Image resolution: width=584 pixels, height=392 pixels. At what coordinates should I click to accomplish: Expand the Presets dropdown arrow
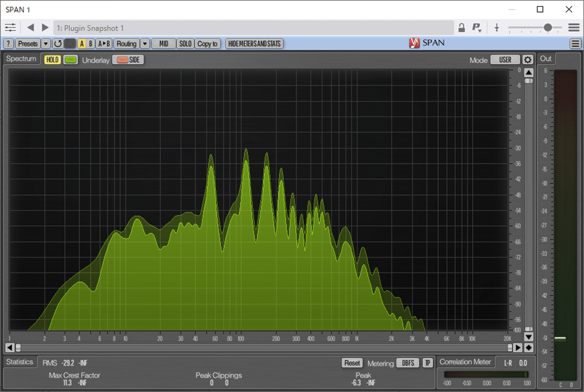(46, 43)
